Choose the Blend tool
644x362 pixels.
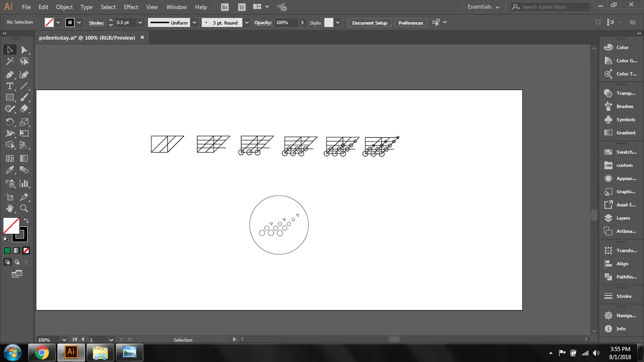[24, 170]
